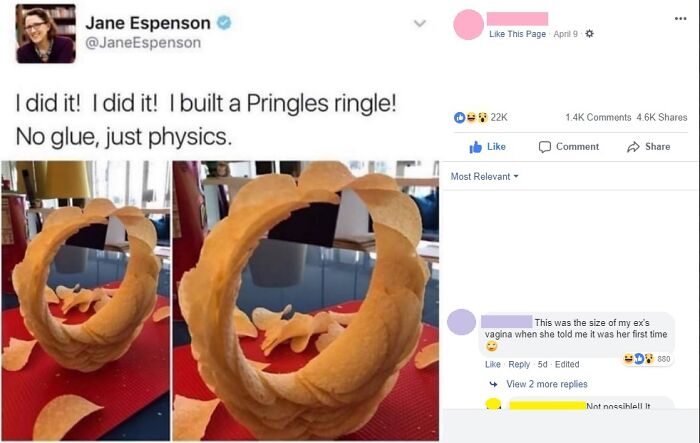The width and height of the screenshot is (700, 443).
Task: Click the Like This Page link
Action: [x=517, y=34]
